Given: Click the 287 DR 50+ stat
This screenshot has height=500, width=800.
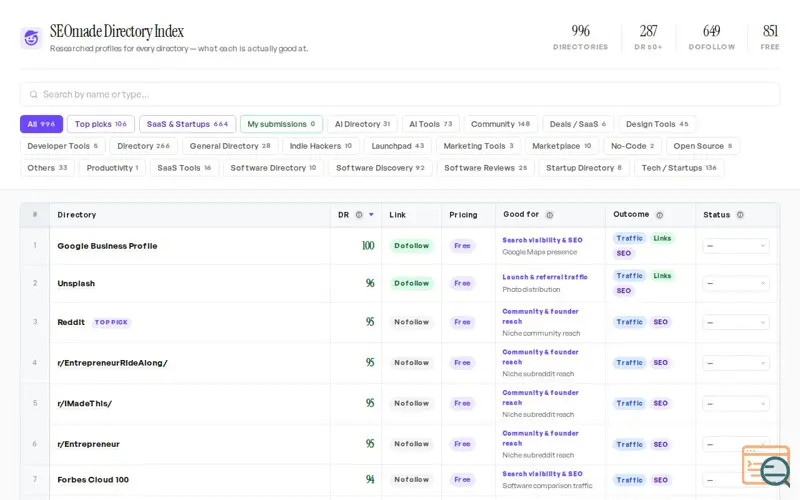Looking at the screenshot, I should pyautogui.click(x=648, y=37).
